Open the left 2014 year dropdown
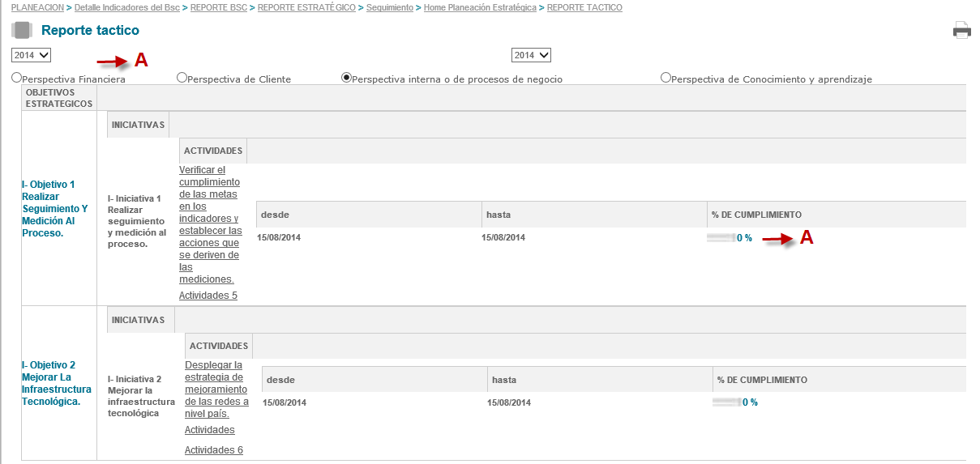The image size is (980, 464). (31, 55)
